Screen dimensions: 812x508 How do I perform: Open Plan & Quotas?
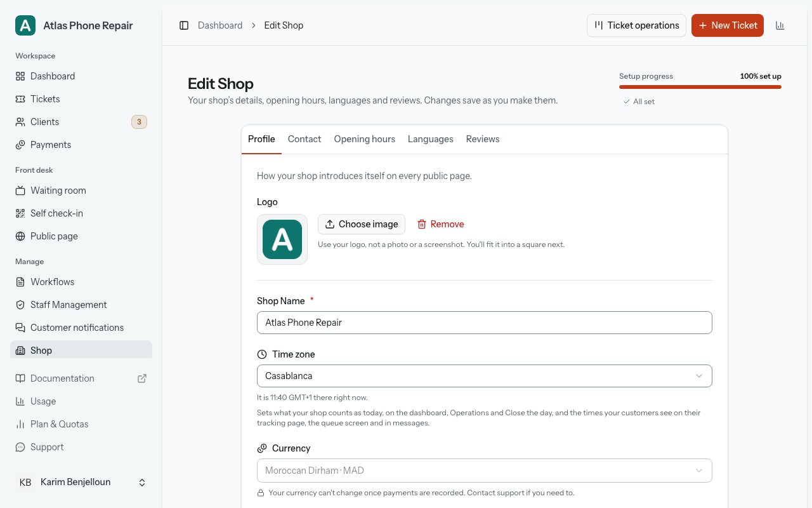coord(81,424)
